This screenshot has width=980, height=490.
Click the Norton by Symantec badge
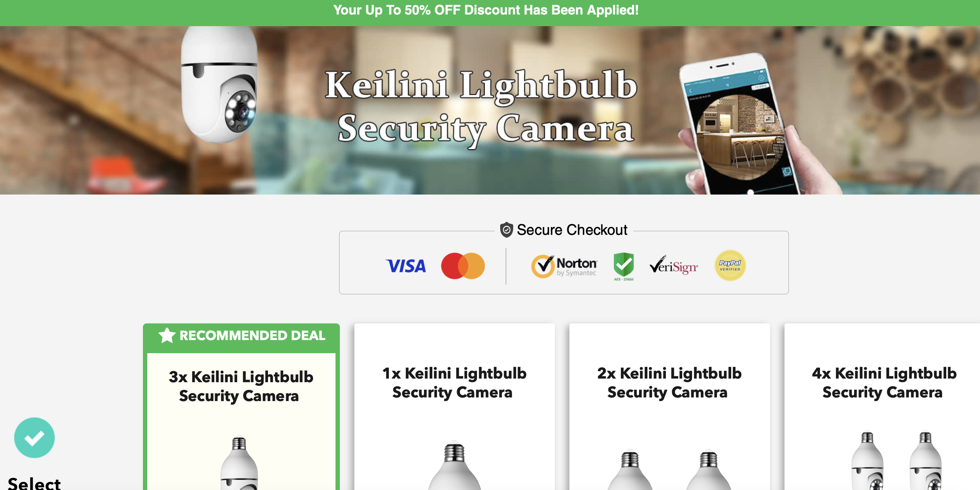pyautogui.click(x=564, y=266)
